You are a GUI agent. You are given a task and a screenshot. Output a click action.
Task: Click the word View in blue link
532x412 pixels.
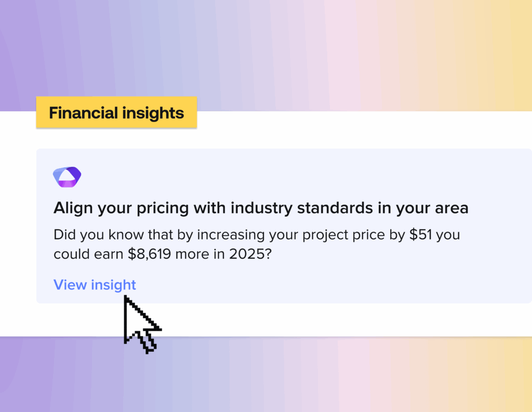click(70, 285)
